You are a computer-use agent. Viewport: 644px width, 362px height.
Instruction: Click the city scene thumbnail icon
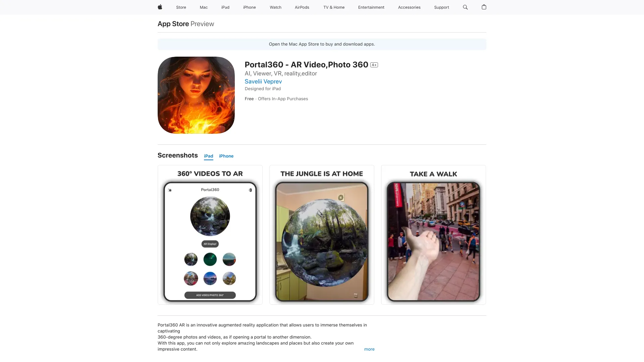191,278
